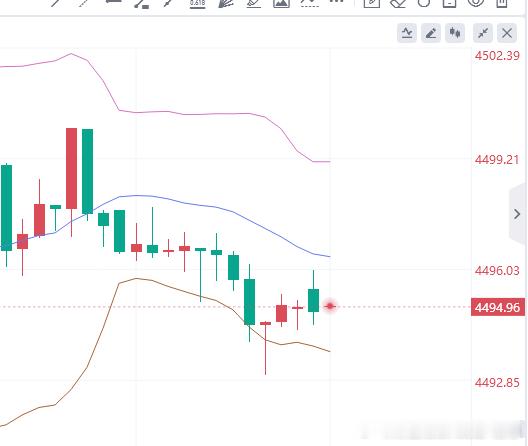Image resolution: width=528 pixels, height=446 pixels.
Task: Open the indicators panel icon
Action: coord(407,33)
